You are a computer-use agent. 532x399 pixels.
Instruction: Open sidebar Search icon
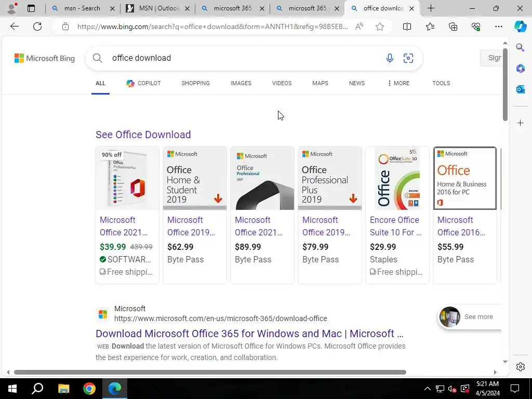520,47
